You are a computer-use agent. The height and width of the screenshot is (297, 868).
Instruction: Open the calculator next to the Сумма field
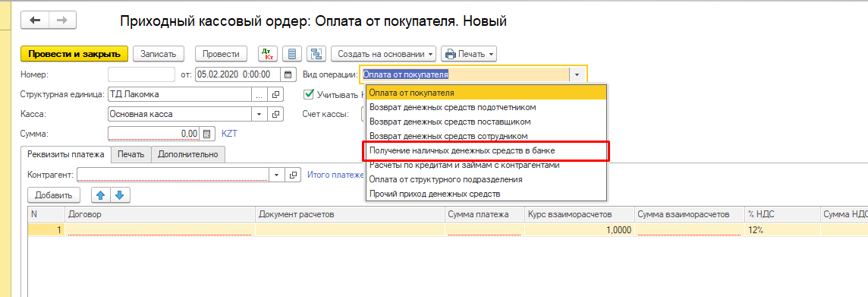[x=206, y=134]
